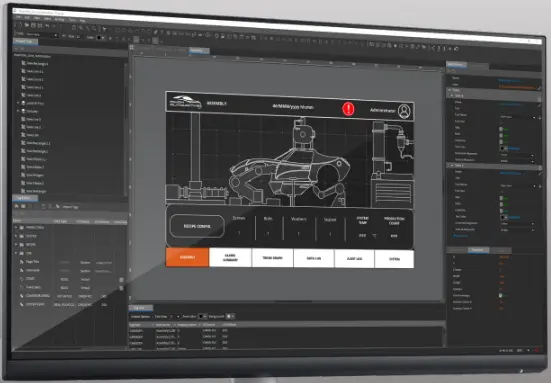
Task: Click the Background color swatch in the Tag Use toolbar
Action: coord(229,317)
